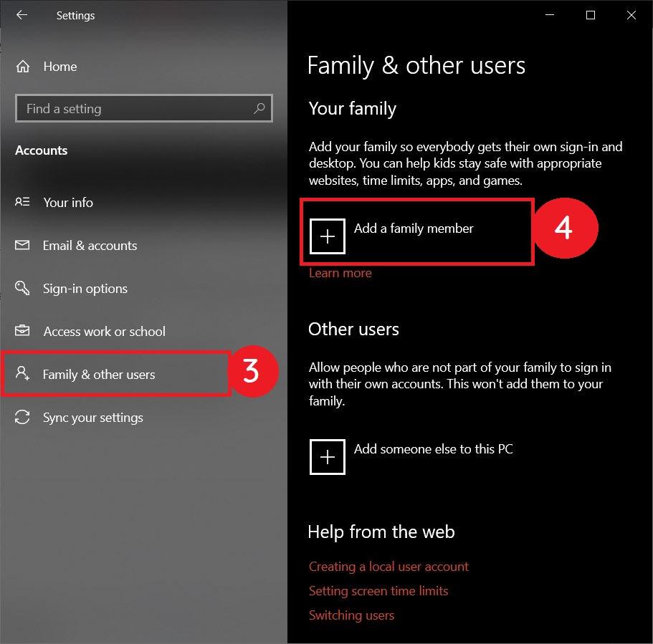Image resolution: width=653 pixels, height=644 pixels.
Task: Close the Settings window
Action: (x=631, y=15)
